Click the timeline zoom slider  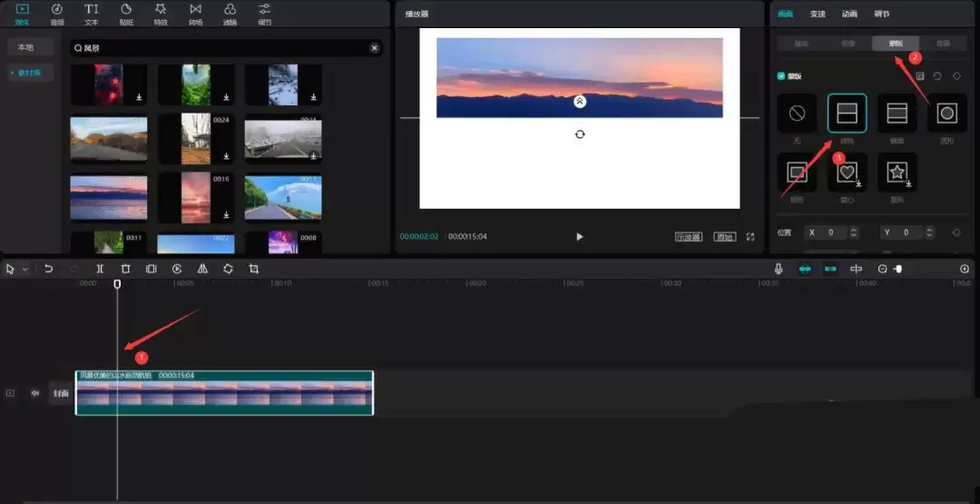(897, 269)
